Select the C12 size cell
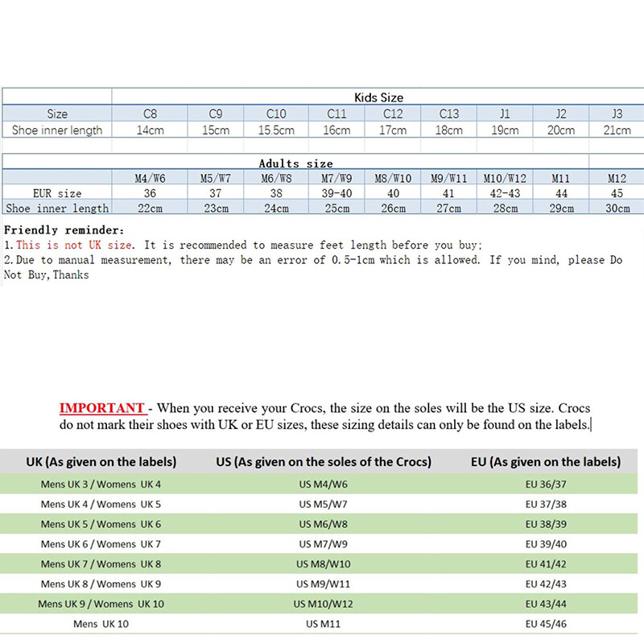Viewport: 644px width, 644px height. click(393, 114)
